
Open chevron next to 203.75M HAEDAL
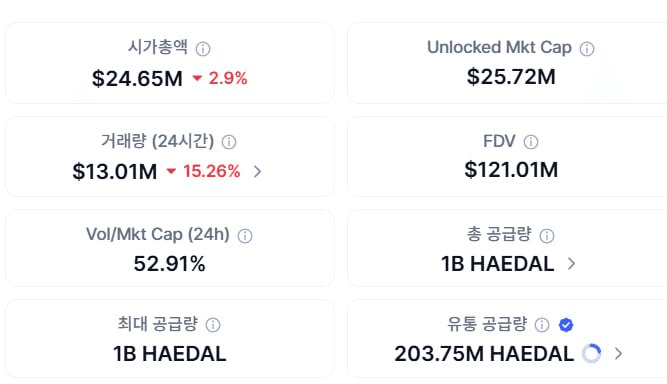(x=619, y=354)
